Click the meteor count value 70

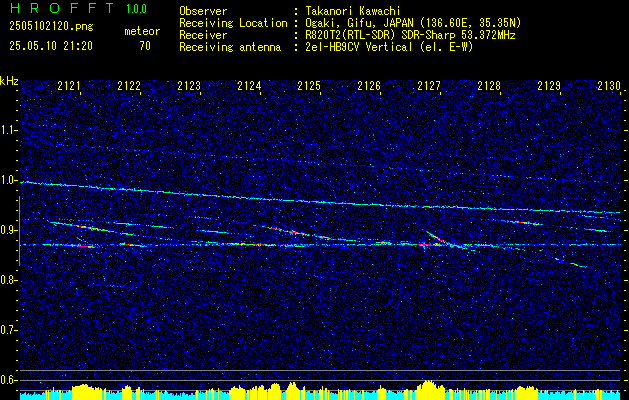pos(145,46)
